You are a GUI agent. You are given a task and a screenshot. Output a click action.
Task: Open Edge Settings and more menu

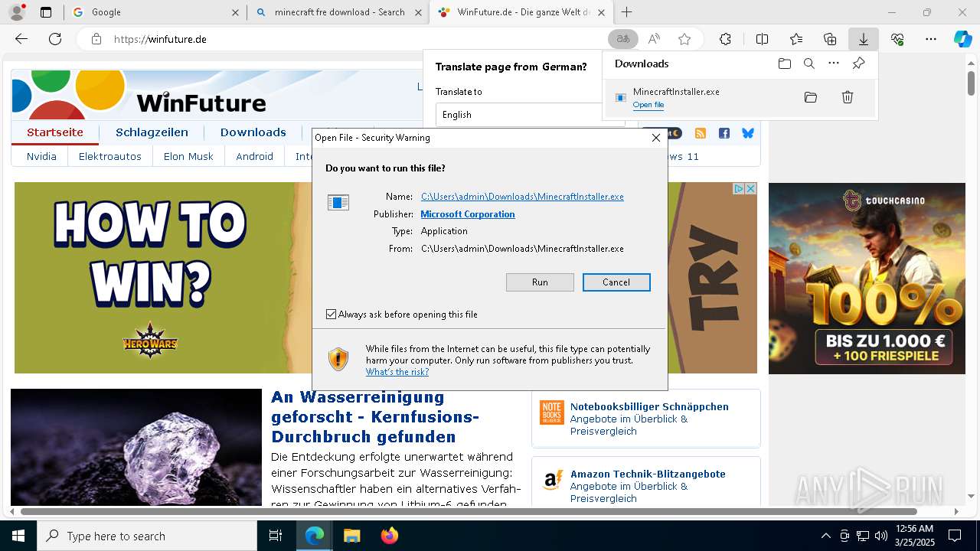931,39
